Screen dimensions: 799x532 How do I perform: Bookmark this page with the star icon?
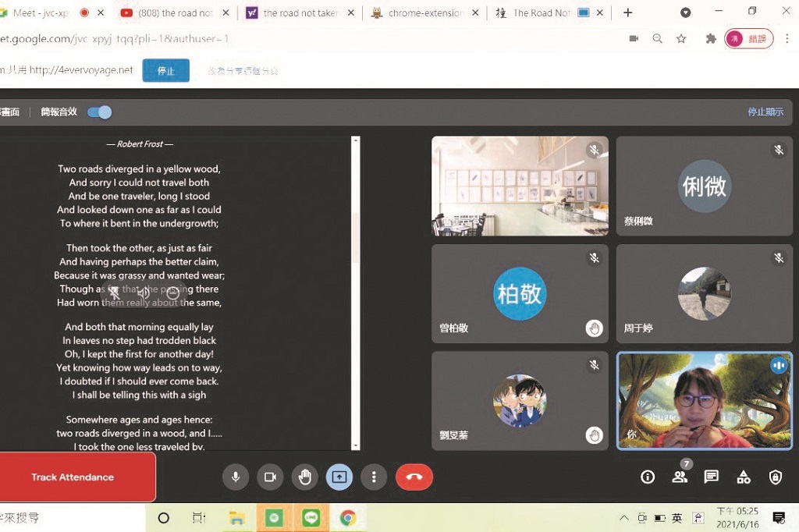click(680, 39)
